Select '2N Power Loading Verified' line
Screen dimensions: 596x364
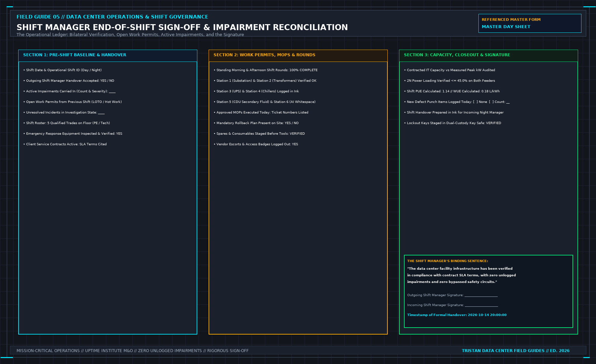pos(450,81)
